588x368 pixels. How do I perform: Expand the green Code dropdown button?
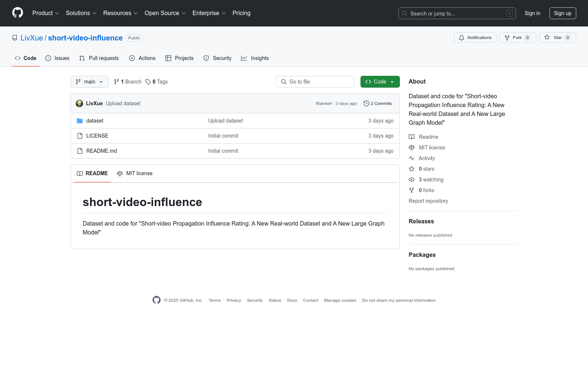coord(380,82)
